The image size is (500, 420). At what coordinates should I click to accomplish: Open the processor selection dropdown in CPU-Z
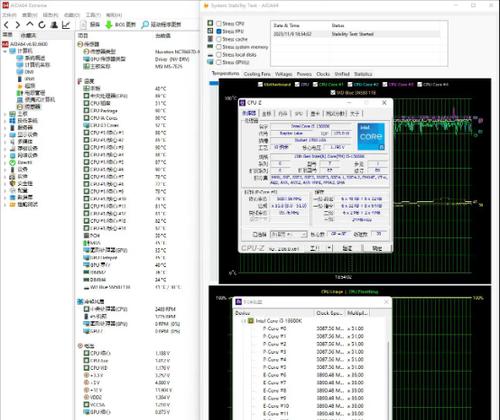click(288, 235)
